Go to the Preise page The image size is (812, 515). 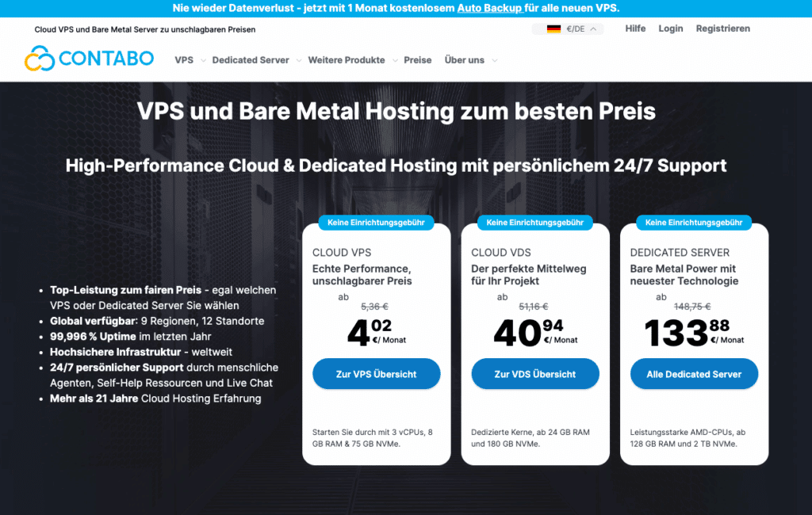(x=417, y=60)
